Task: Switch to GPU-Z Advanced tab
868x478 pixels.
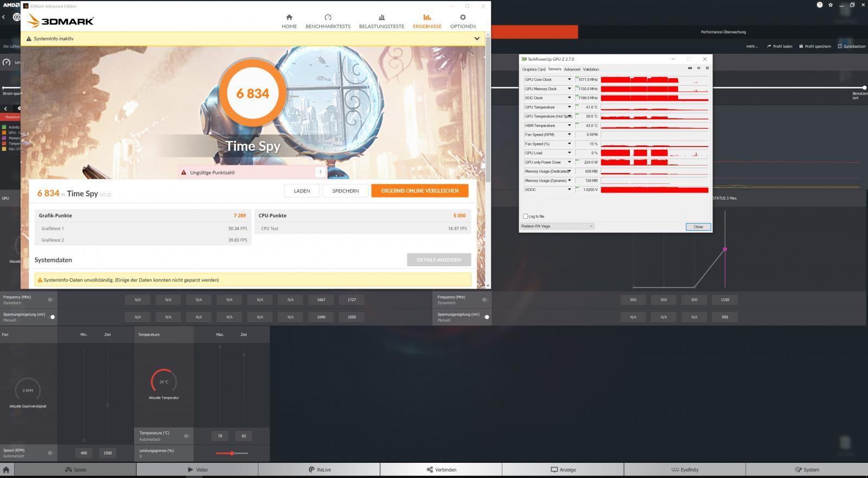Action: 572,69
